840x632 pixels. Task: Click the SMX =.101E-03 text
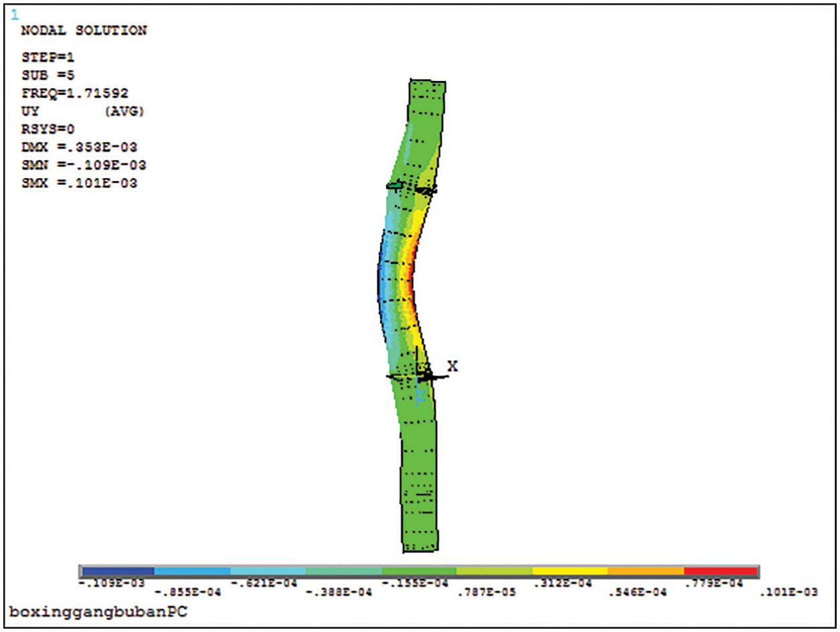pos(79,183)
